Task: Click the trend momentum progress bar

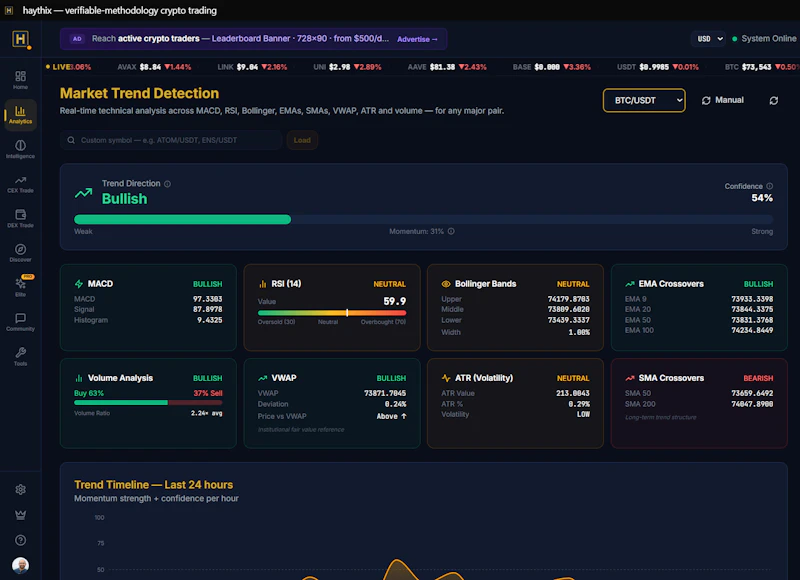Action: tap(423, 219)
